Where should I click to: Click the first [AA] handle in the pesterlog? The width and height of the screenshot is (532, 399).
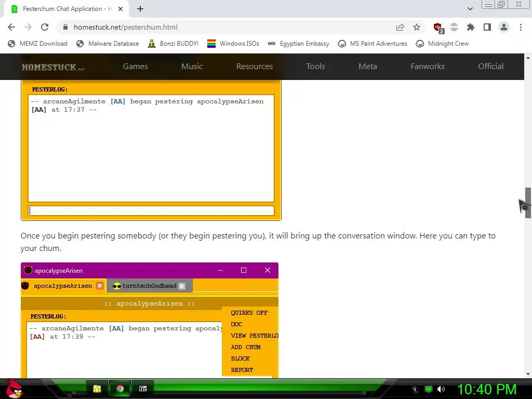point(118,101)
